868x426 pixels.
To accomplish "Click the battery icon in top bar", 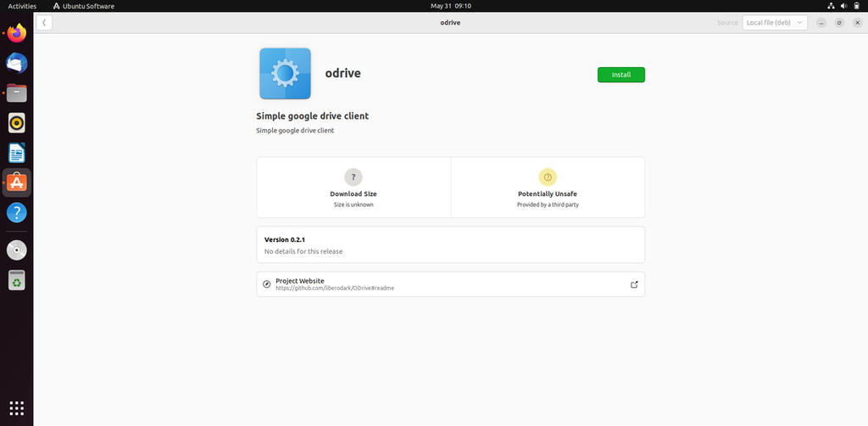I will click(856, 6).
